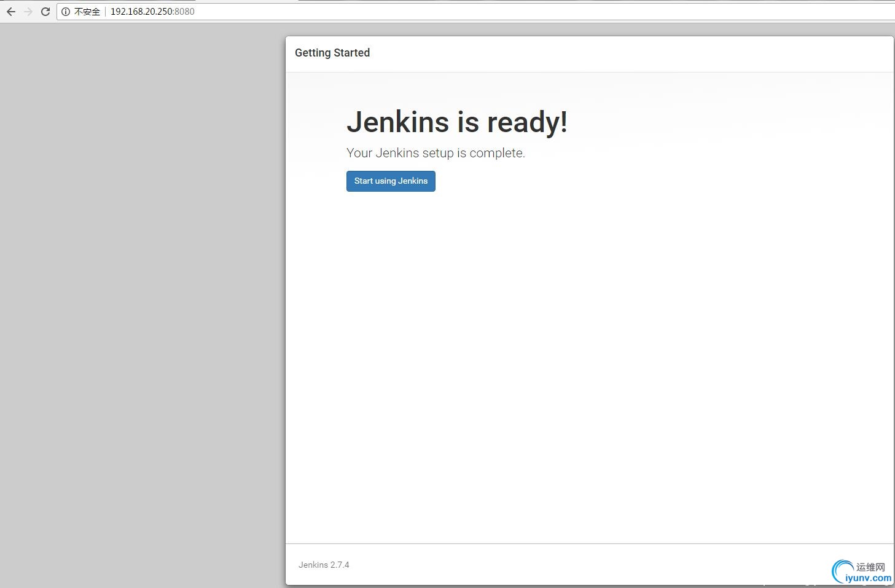Viewport: 895px width, 588px height.
Task: Reload the page with the refresh icon
Action: 45,12
